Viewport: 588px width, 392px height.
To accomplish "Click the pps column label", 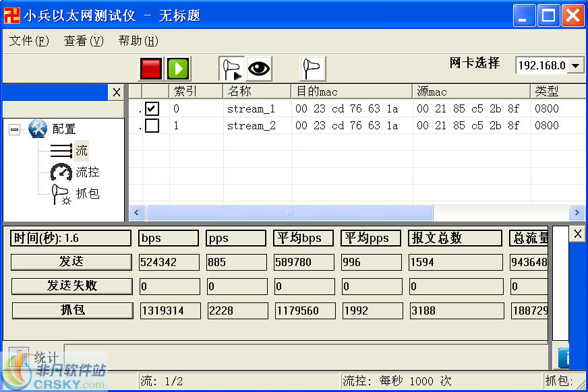I will point(236,238).
